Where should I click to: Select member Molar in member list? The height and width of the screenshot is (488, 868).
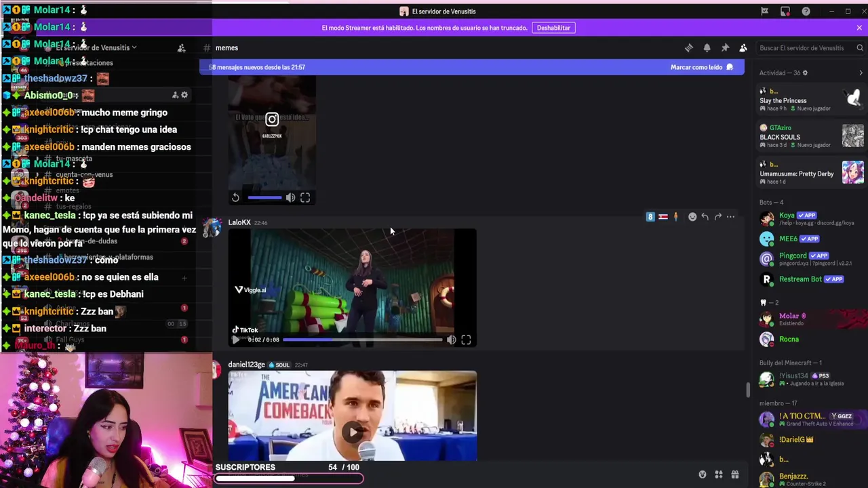[810, 319]
